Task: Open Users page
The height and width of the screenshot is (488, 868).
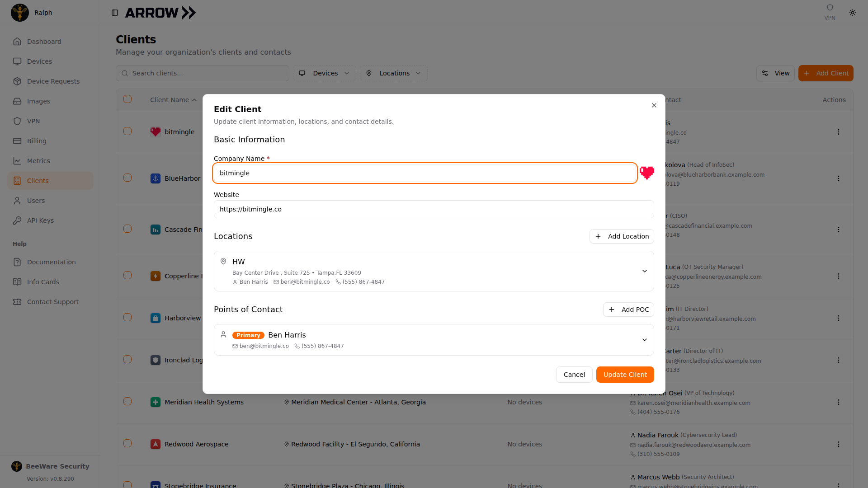Action: 50,201
